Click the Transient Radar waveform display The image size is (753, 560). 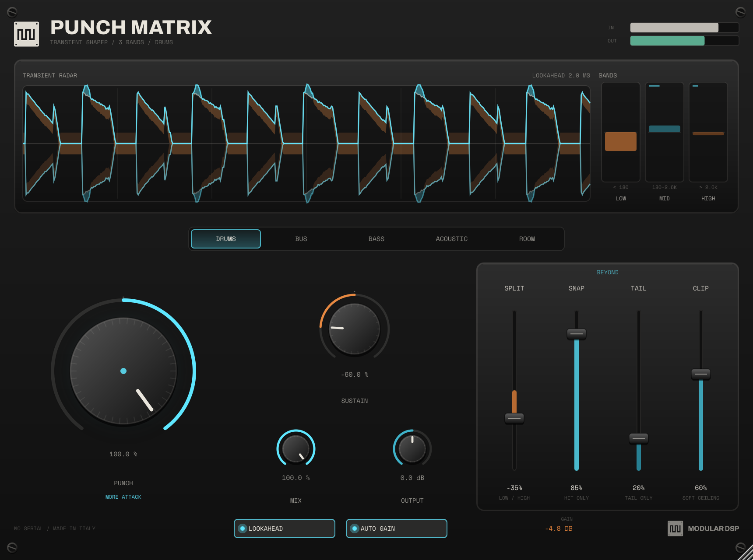coord(306,143)
